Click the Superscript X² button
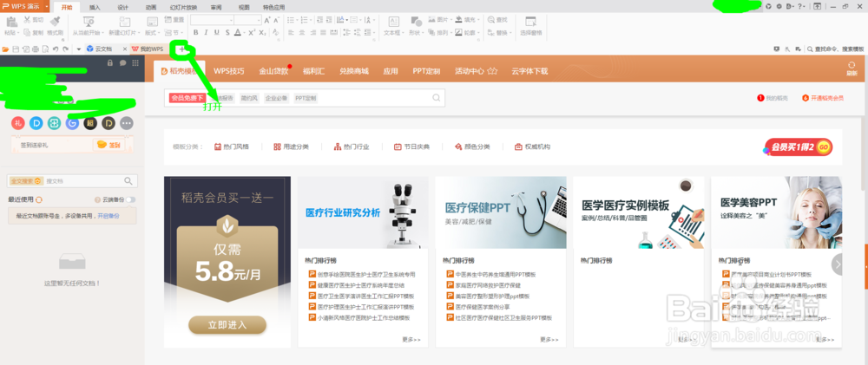 coord(252,33)
